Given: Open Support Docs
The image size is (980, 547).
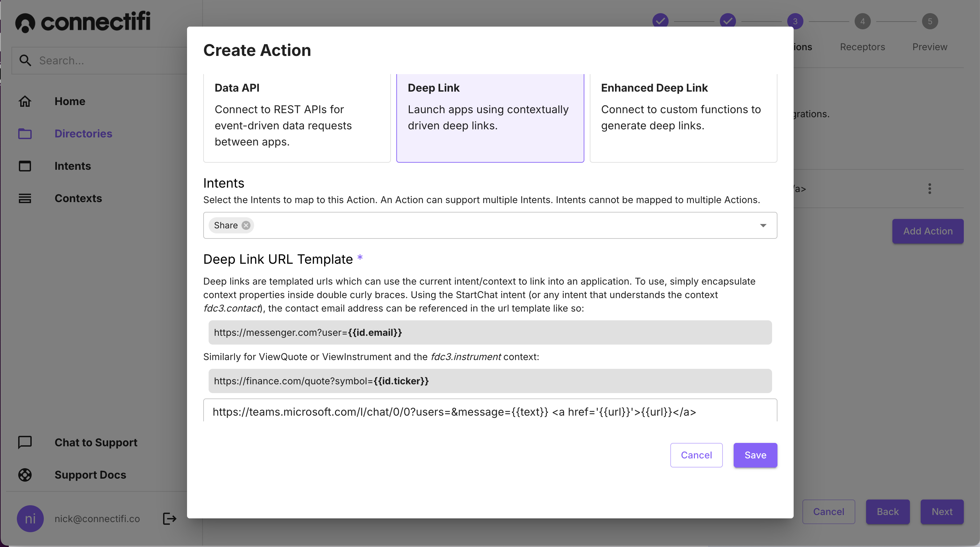Looking at the screenshot, I should click(90, 475).
